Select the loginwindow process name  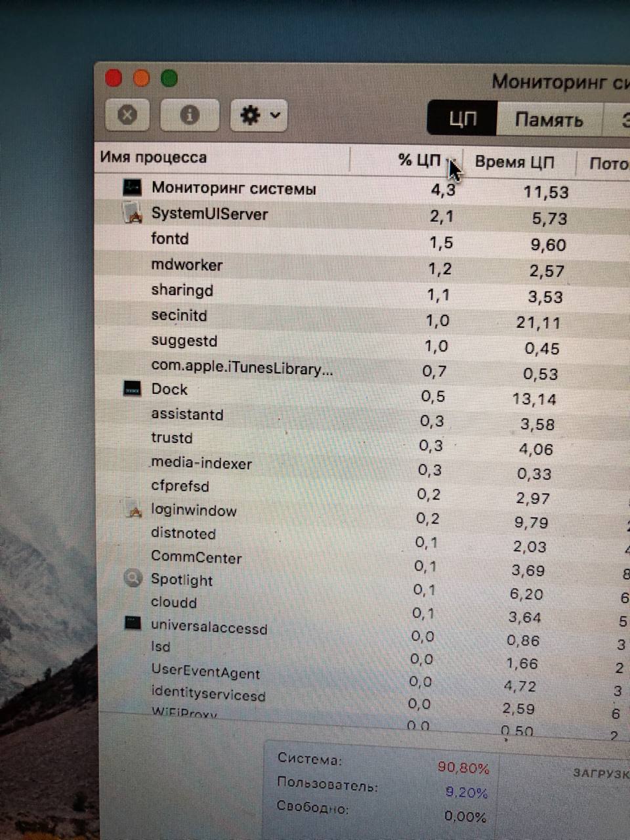(x=194, y=511)
